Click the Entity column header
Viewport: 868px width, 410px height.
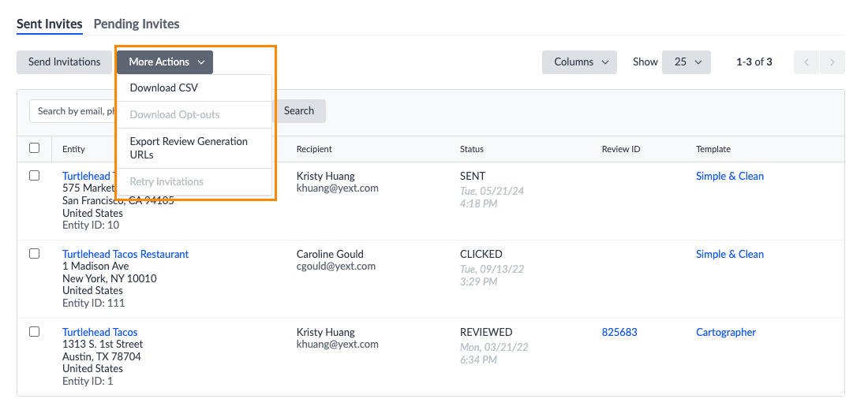tap(73, 149)
